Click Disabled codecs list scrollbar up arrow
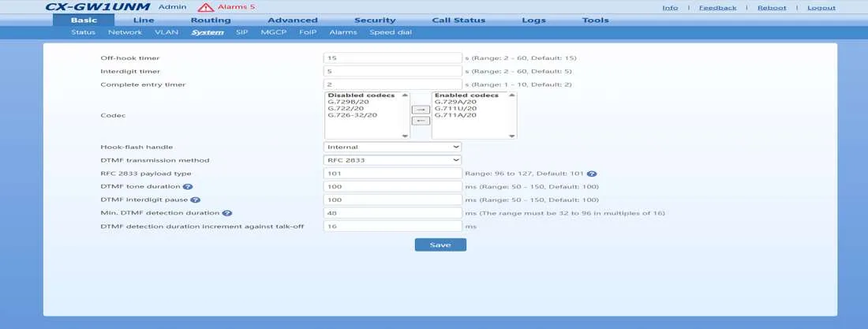868x329 pixels. click(x=406, y=95)
